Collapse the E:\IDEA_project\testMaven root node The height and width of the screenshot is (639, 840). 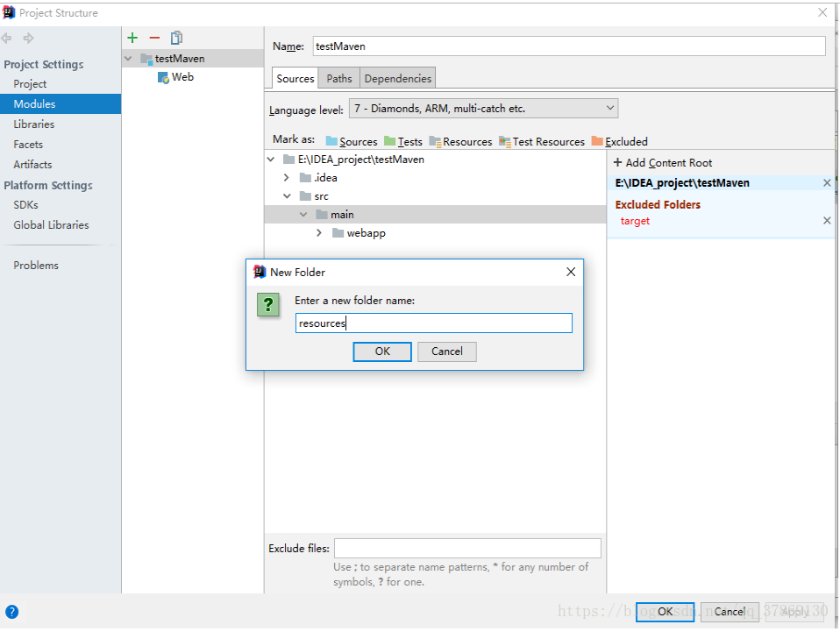pos(271,159)
